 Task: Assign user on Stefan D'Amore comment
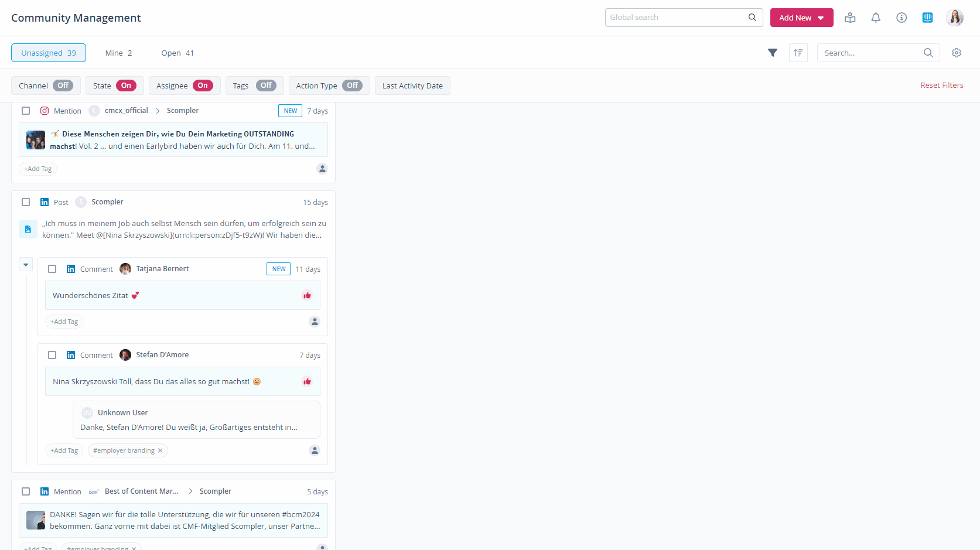click(x=315, y=450)
